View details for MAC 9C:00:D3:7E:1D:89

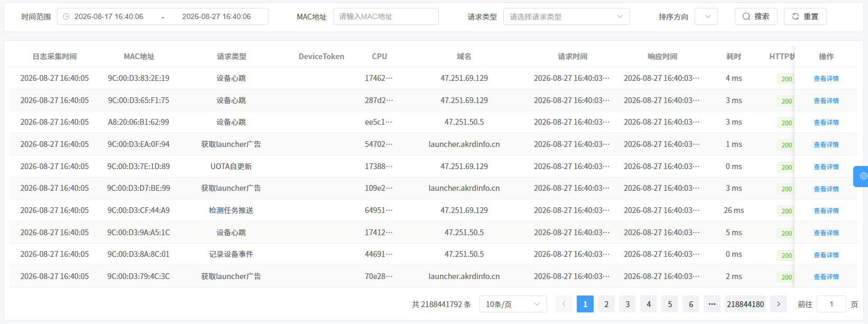(x=826, y=166)
